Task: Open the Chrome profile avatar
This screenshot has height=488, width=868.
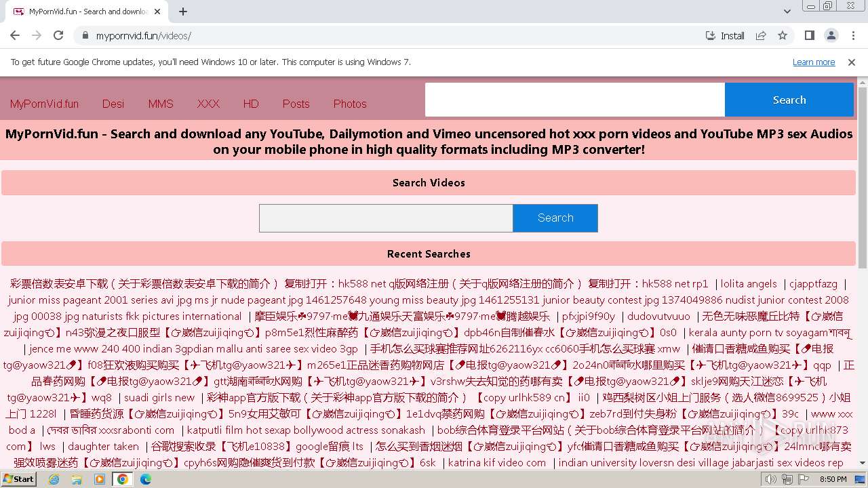Action: click(x=831, y=35)
